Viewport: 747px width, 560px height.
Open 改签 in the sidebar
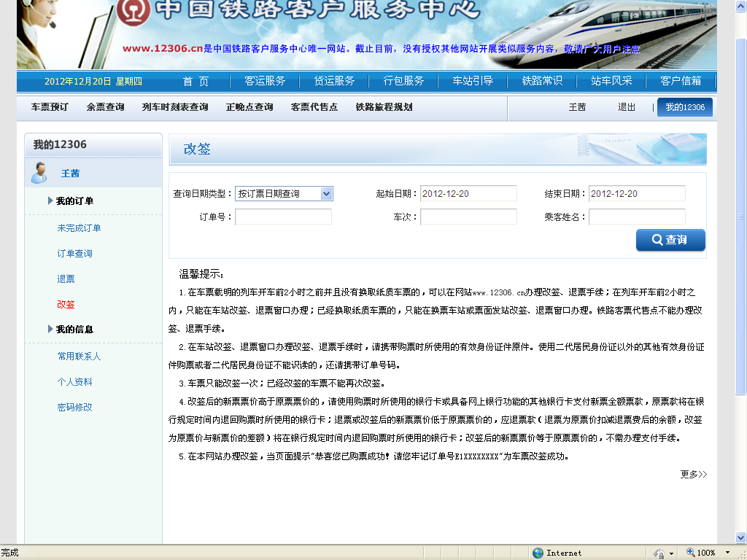click(66, 304)
